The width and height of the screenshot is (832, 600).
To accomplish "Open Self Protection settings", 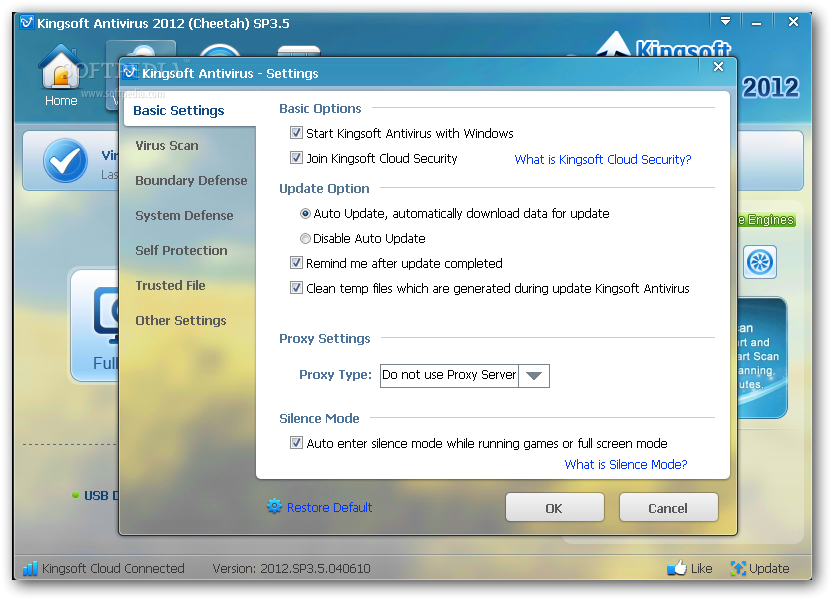I will coord(181,250).
